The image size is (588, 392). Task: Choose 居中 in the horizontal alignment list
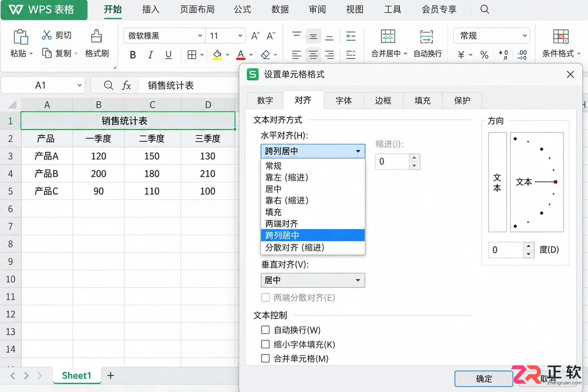click(313, 189)
